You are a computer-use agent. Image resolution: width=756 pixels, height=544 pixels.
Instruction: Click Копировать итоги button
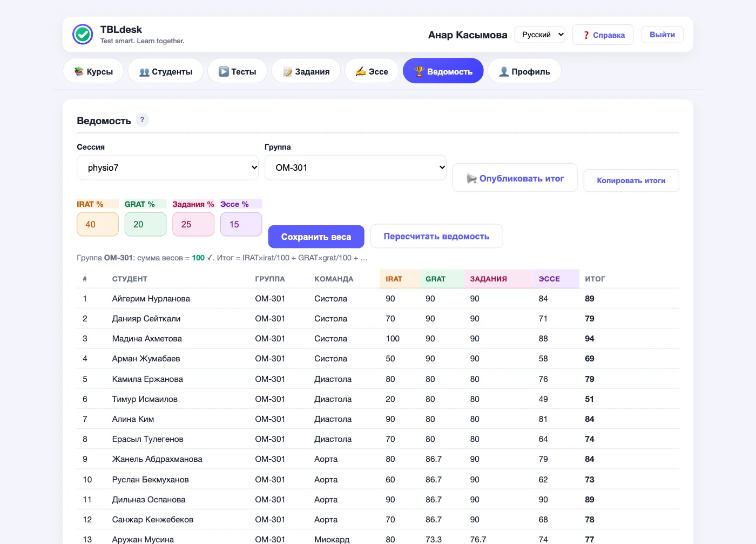631,180
